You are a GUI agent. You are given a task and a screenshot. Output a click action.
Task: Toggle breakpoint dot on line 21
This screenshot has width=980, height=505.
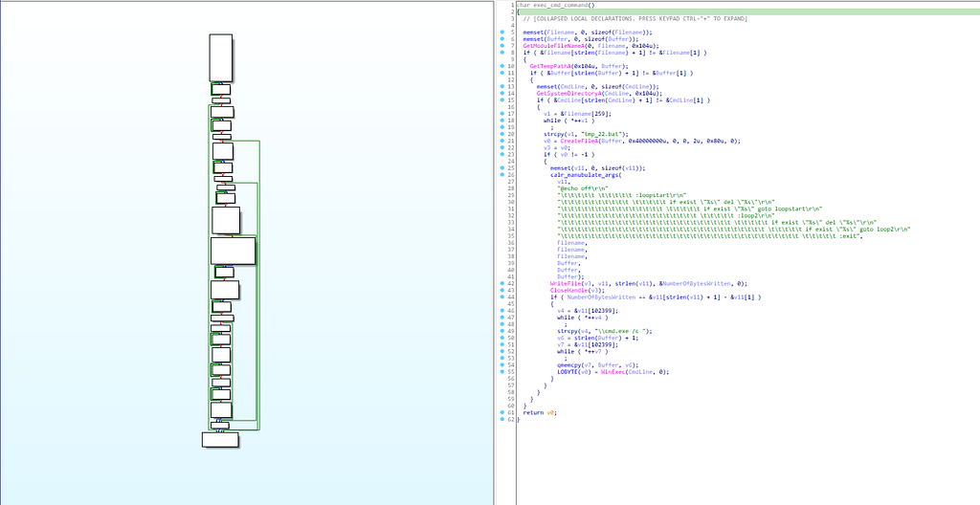pyautogui.click(x=501, y=141)
